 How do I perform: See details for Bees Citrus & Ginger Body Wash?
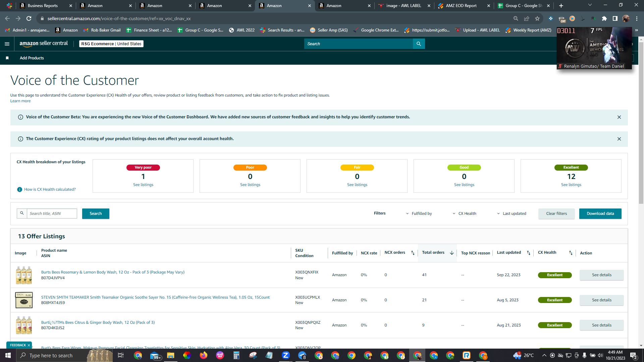tap(602, 325)
